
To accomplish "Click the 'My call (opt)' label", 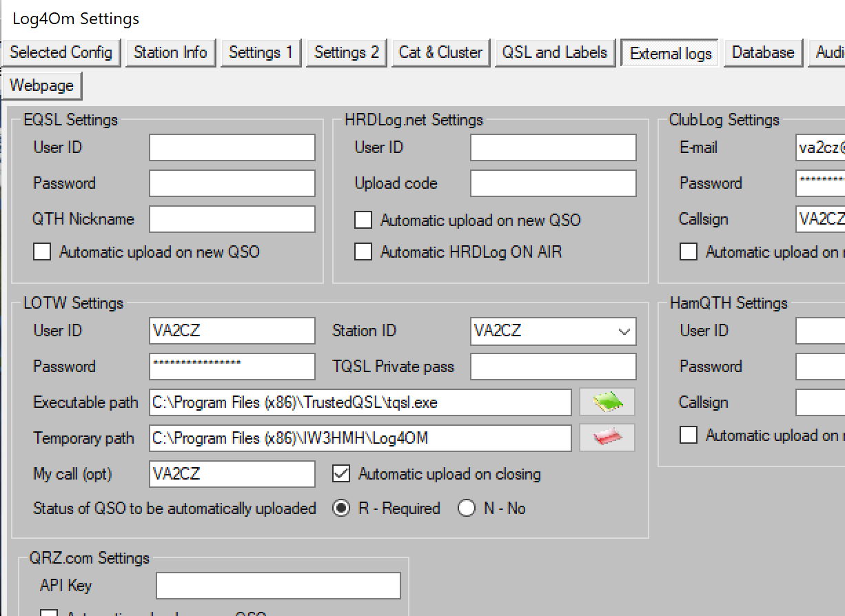I will (72, 474).
